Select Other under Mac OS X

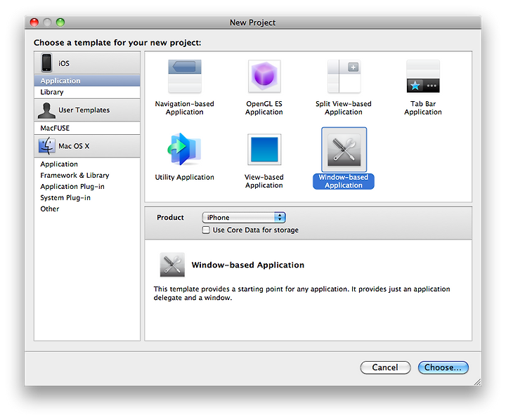tap(87, 209)
